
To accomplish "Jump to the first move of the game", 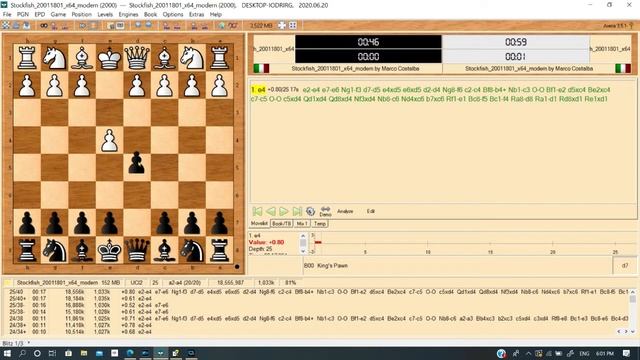I will [x=257, y=211].
